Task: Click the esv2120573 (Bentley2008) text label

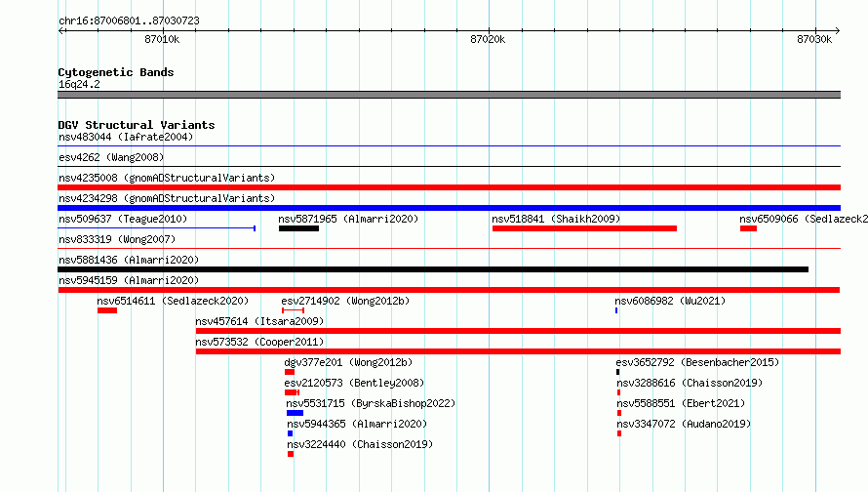Action: 354,383
